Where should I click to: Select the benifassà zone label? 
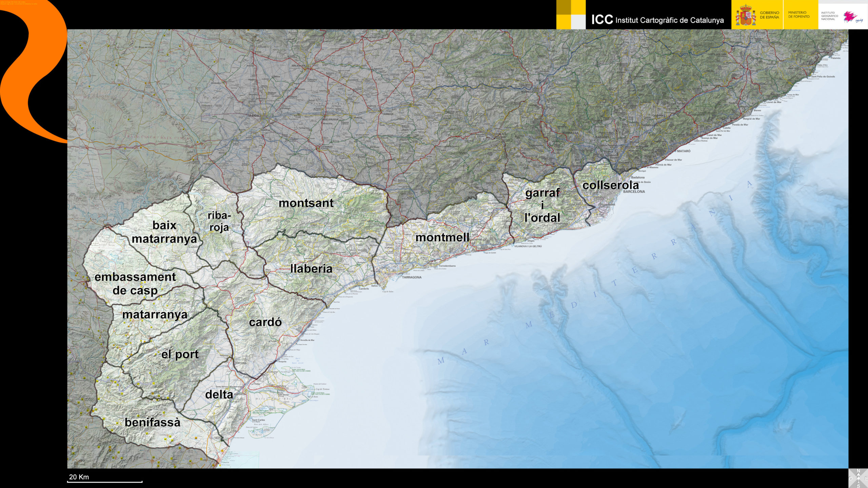click(x=153, y=422)
